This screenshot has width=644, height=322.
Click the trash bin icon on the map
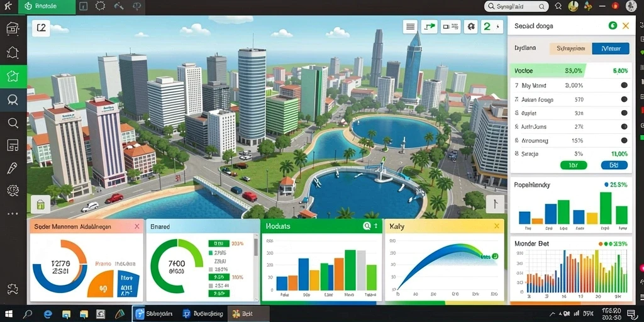point(40,204)
